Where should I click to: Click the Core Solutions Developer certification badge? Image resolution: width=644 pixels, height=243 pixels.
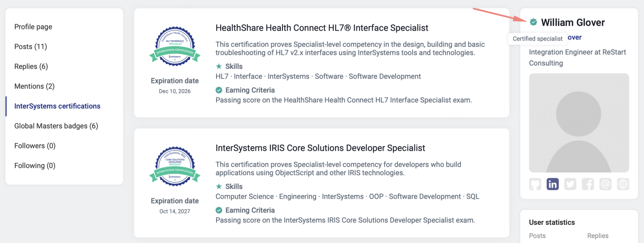(x=175, y=166)
